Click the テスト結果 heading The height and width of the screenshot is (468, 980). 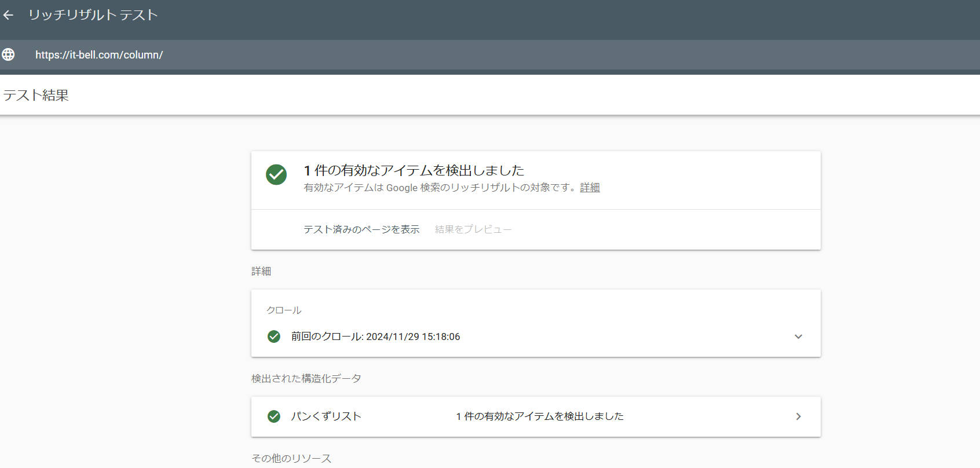pyautogui.click(x=36, y=96)
